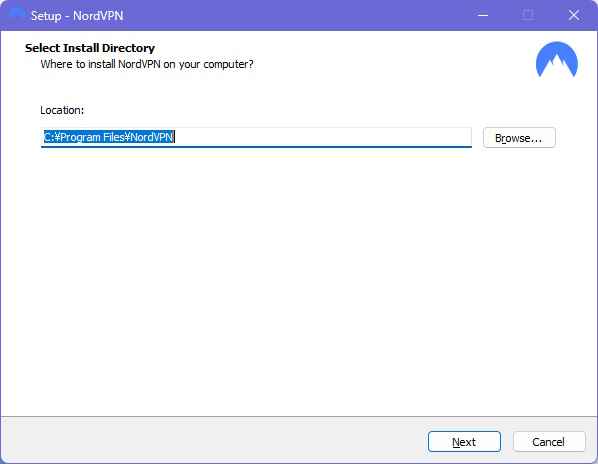This screenshot has width=598, height=464.
Task: Click the large NordVPN mountain logo
Action: 556,60
